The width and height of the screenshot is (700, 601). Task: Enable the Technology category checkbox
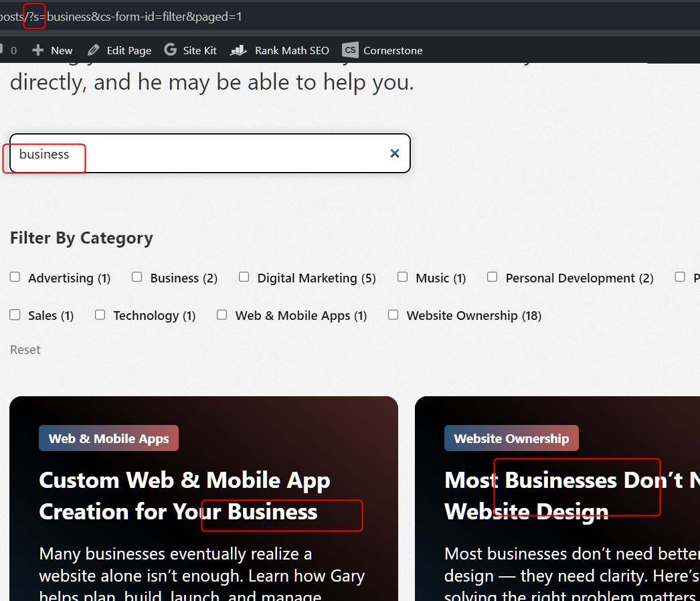[100, 315]
